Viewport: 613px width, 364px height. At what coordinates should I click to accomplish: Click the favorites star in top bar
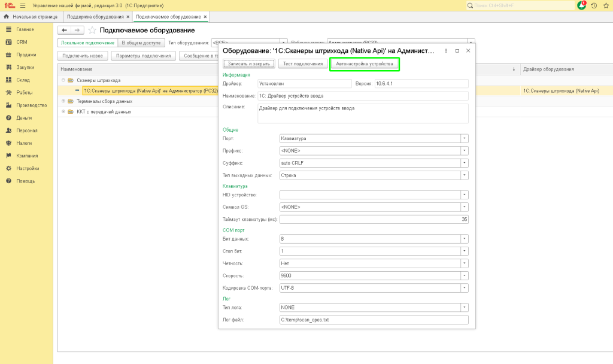[x=606, y=5]
